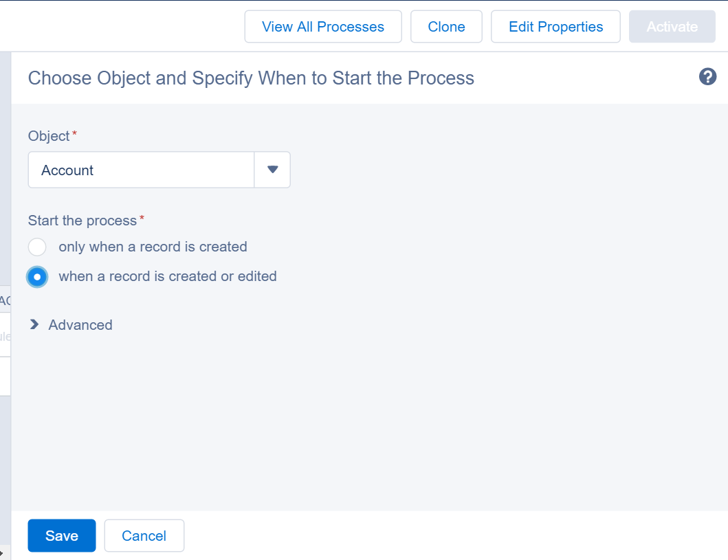Viewport: 728px width, 560px height.
Task: Click the chevron icon beside Advanced
Action: [x=34, y=325]
